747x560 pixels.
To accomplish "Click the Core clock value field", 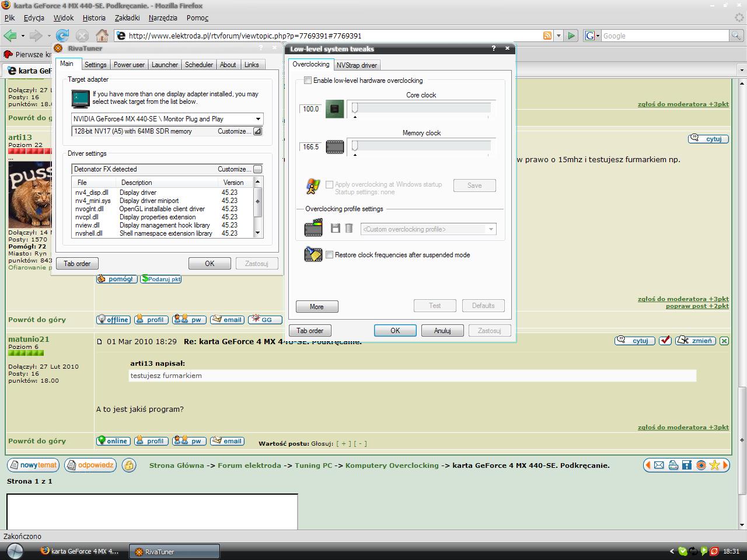I will coord(310,109).
